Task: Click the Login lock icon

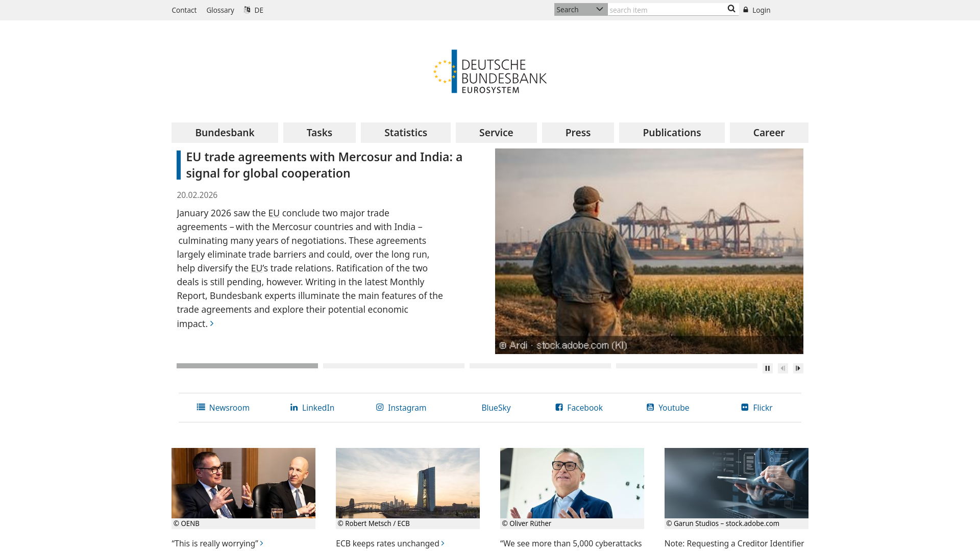Action: 746,10
